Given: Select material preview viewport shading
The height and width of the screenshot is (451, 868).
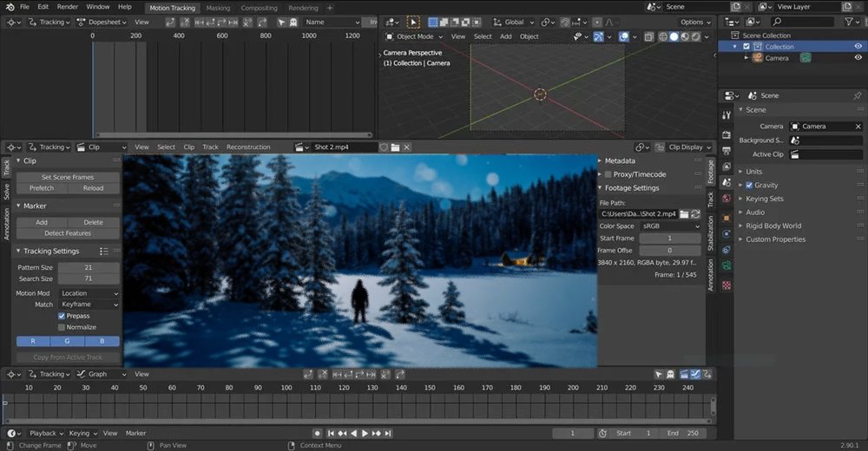Looking at the screenshot, I should pos(685,36).
